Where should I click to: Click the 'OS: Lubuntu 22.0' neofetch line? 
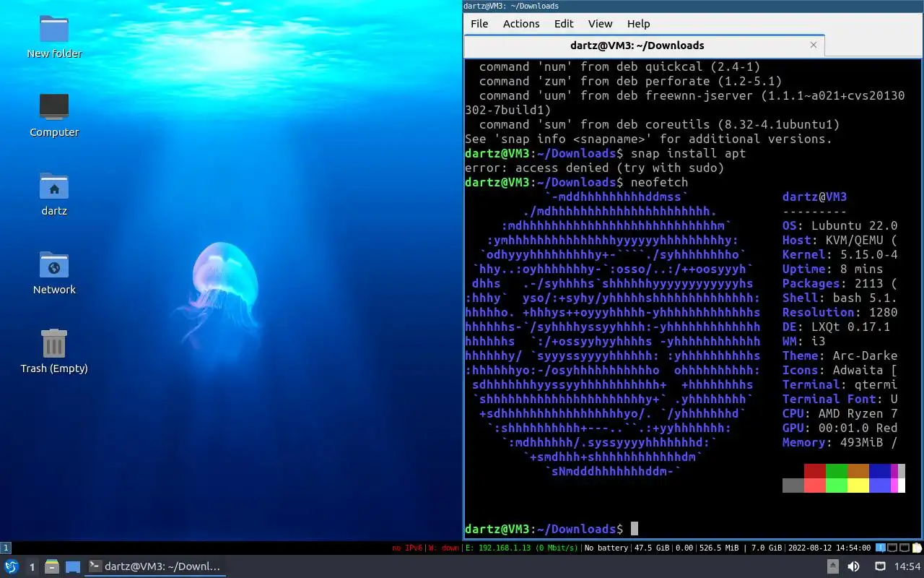click(x=840, y=225)
